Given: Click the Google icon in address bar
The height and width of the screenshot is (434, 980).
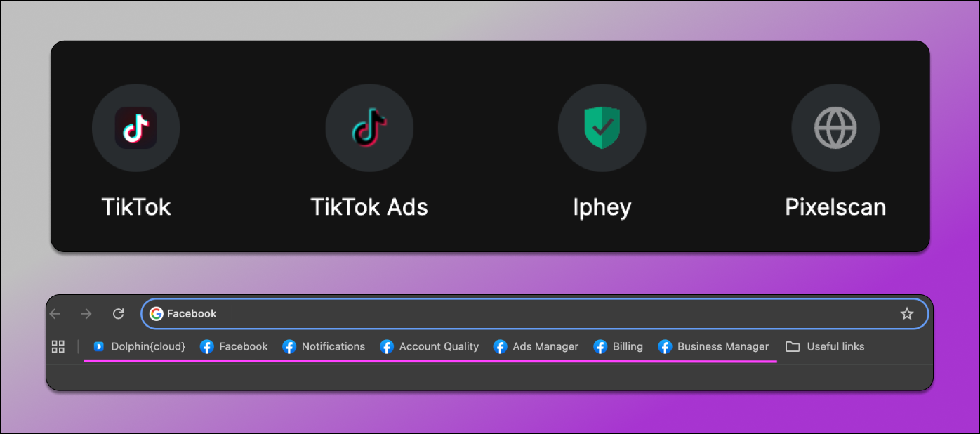Looking at the screenshot, I should pos(156,314).
